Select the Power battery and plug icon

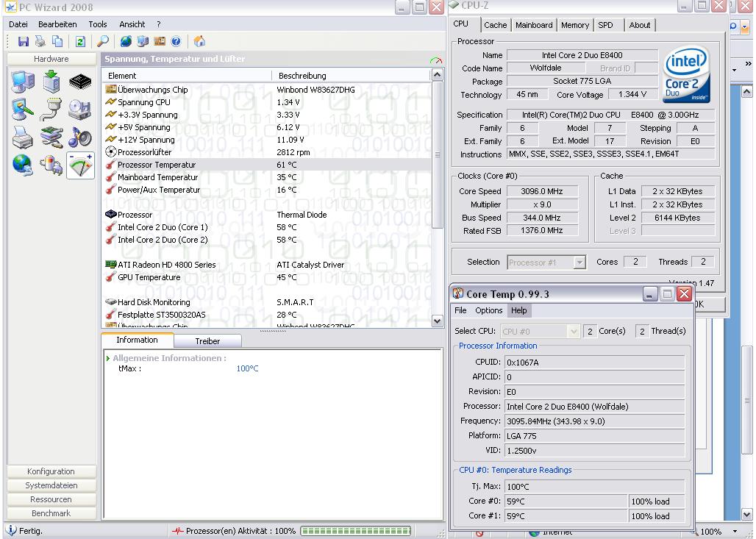click(51, 165)
